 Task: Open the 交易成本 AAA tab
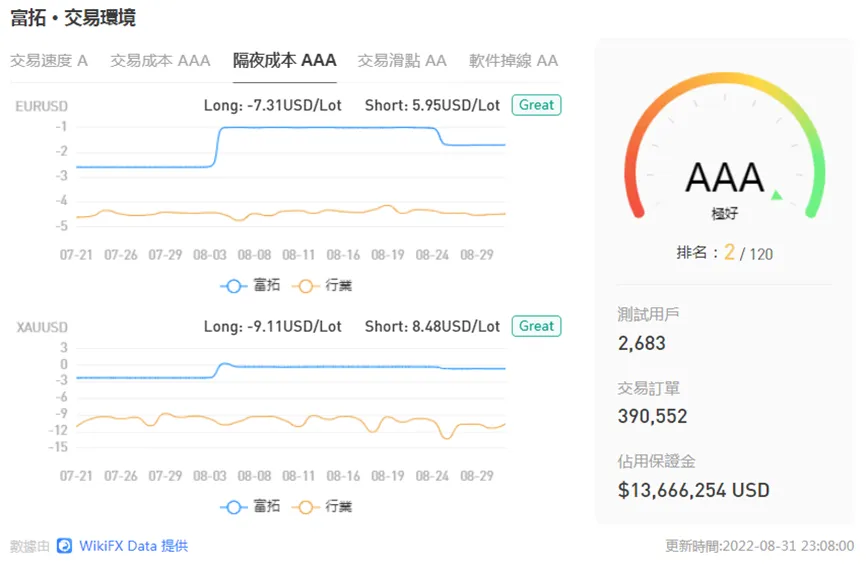pos(160,60)
